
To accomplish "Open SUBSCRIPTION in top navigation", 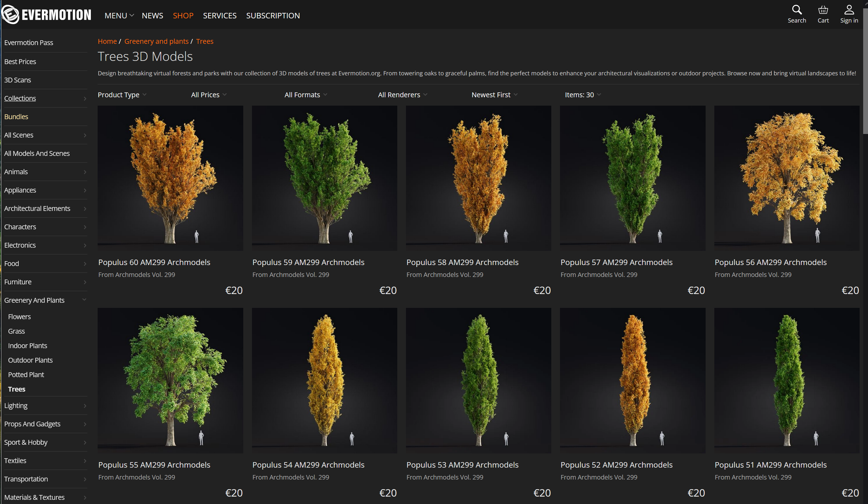I will pyautogui.click(x=273, y=15).
